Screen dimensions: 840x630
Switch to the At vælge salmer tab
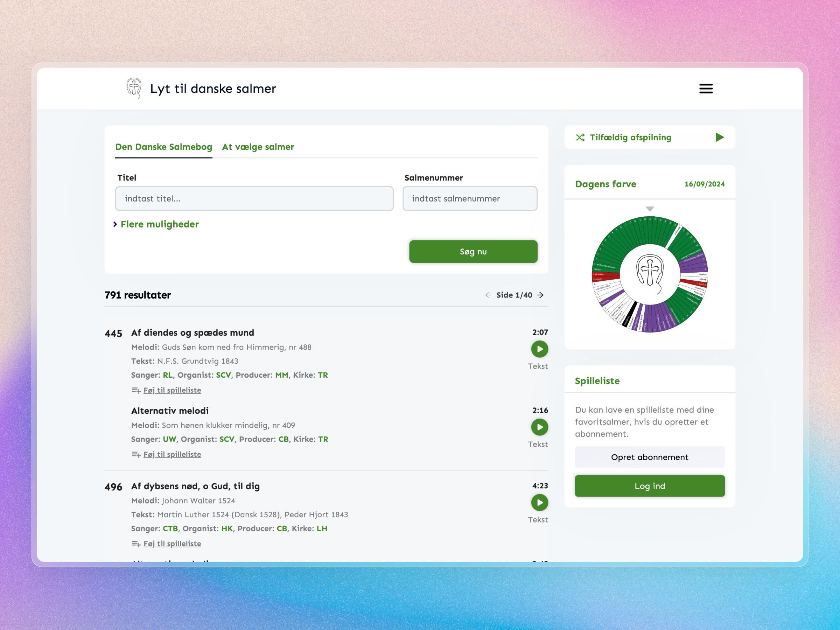[258, 147]
